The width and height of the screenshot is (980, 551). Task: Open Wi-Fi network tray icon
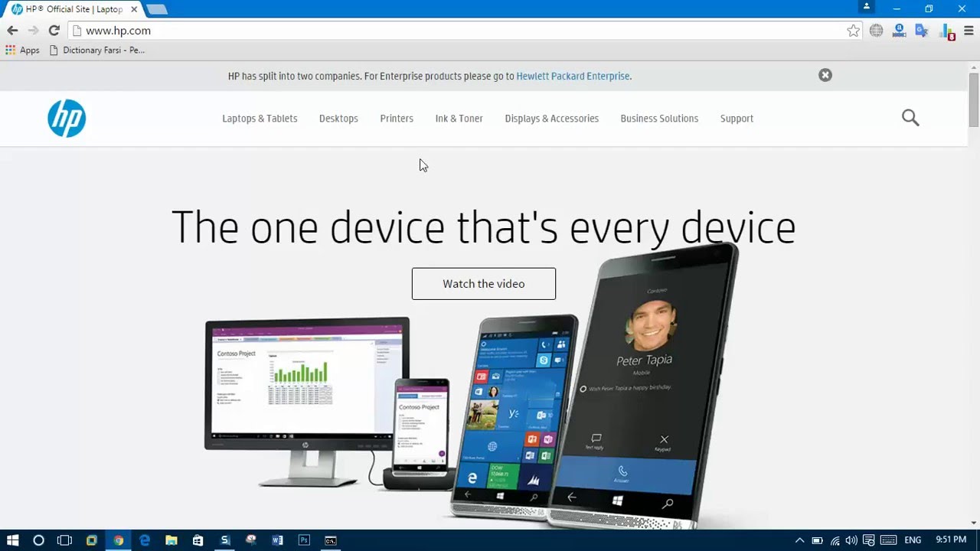click(835, 540)
